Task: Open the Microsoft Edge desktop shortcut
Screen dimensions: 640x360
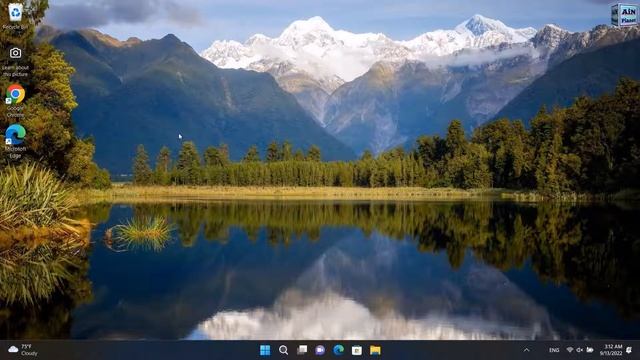Action: tap(15, 141)
